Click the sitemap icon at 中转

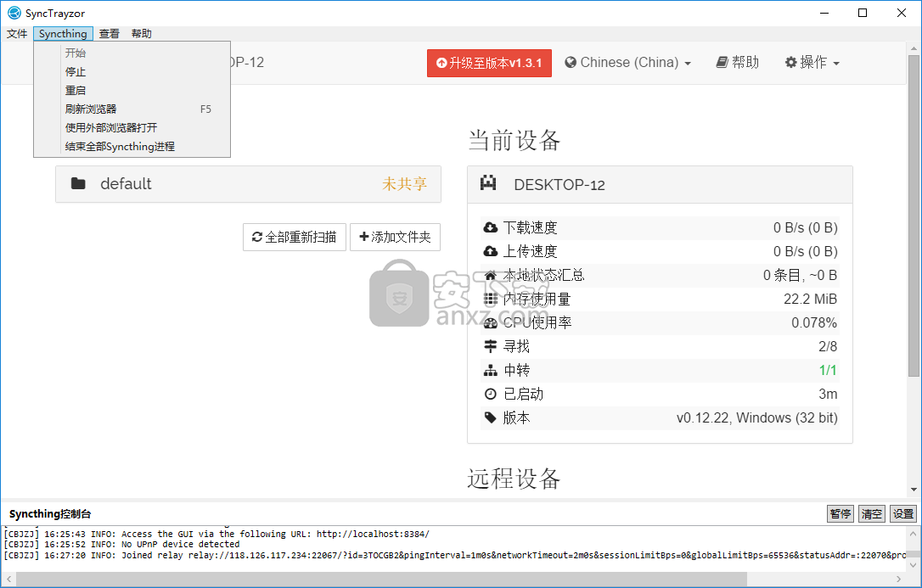491,370
